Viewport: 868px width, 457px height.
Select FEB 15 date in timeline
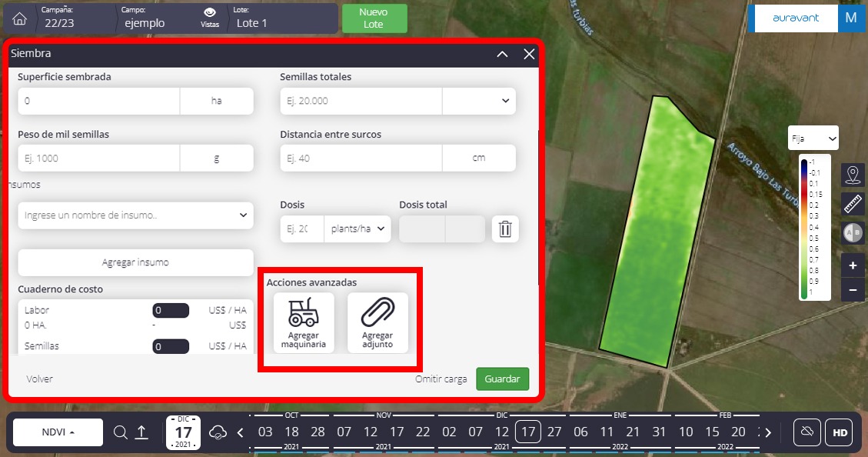click(712, 432)
